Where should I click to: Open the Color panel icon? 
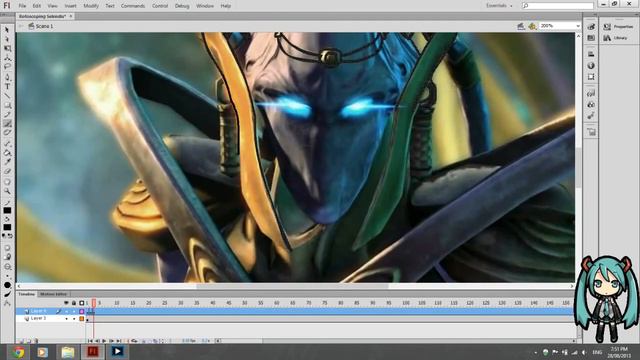click(591, 27)
